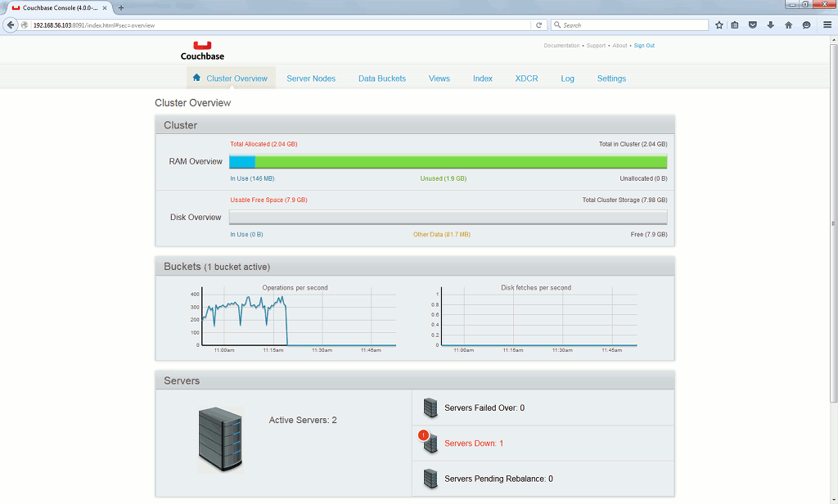
Task: Click the Total Allocated (2.04 GB) label
Action: point(264,144)
